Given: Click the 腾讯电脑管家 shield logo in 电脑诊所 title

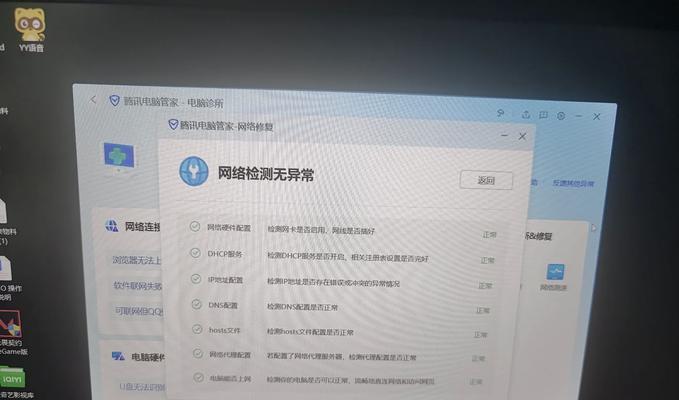Looking at the screenshot, I should pos(114,101).
